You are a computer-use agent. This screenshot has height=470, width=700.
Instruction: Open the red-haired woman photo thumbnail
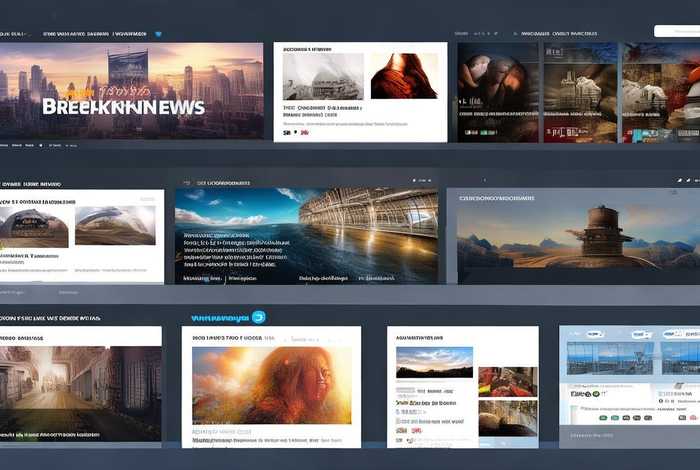click(x=404, y=76)
